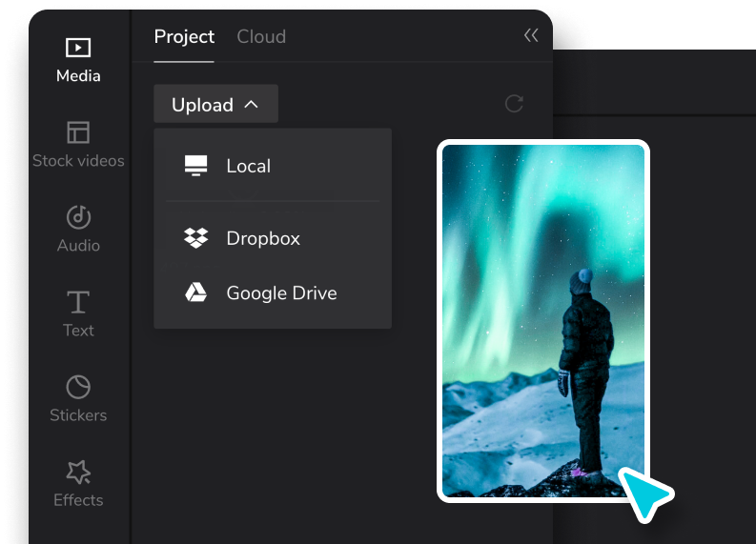This screenshot has height=544, width=756.
Task: Open the Audio music note icon
Action: pyautogui.click(x=78, y=217)
